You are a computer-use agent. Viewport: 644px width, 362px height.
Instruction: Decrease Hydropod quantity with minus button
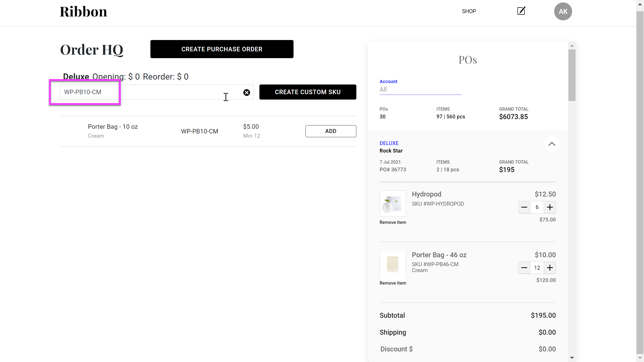pyautogui.click(x=524, y=207)
